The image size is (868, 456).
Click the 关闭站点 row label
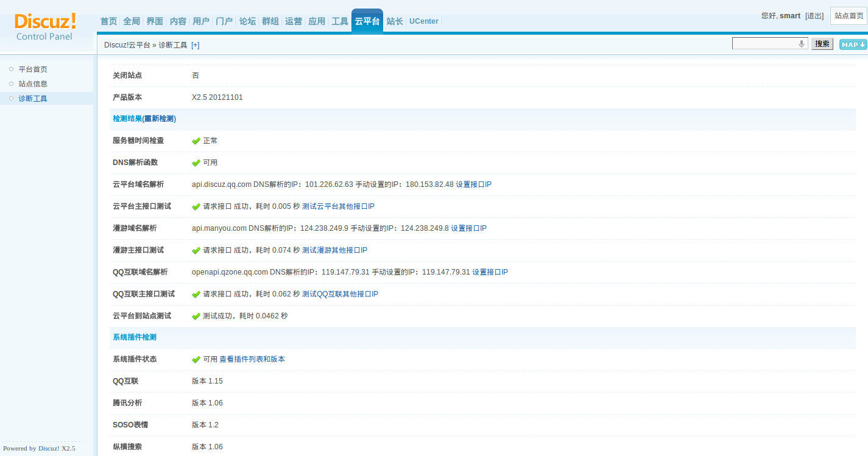[x=127, y=75]
